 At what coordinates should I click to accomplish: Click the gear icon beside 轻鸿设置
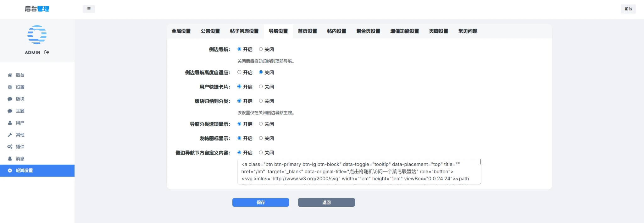tap(10, 171)
